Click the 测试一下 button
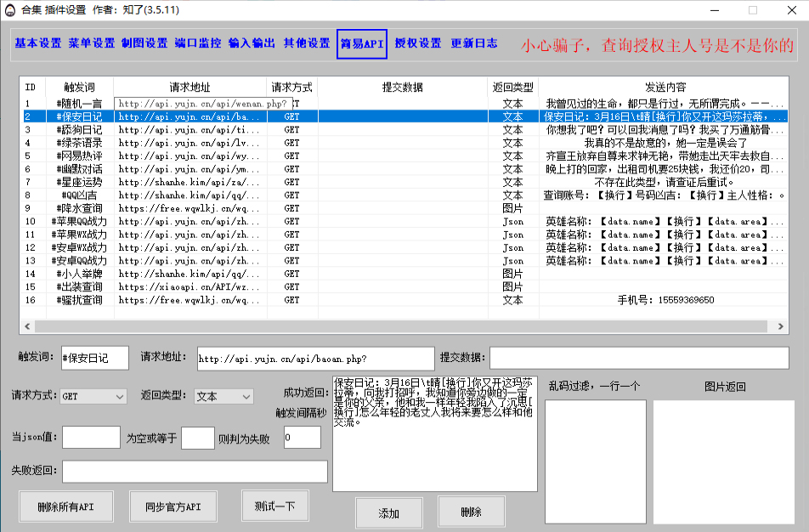The image size is (809, 532). pyautogui.click(x=274, y=506)
